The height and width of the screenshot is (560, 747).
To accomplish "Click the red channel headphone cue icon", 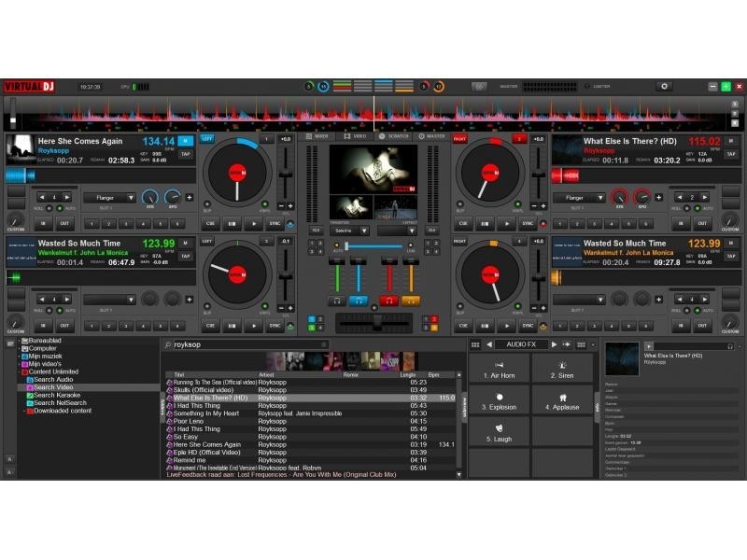I will point(389,301).
